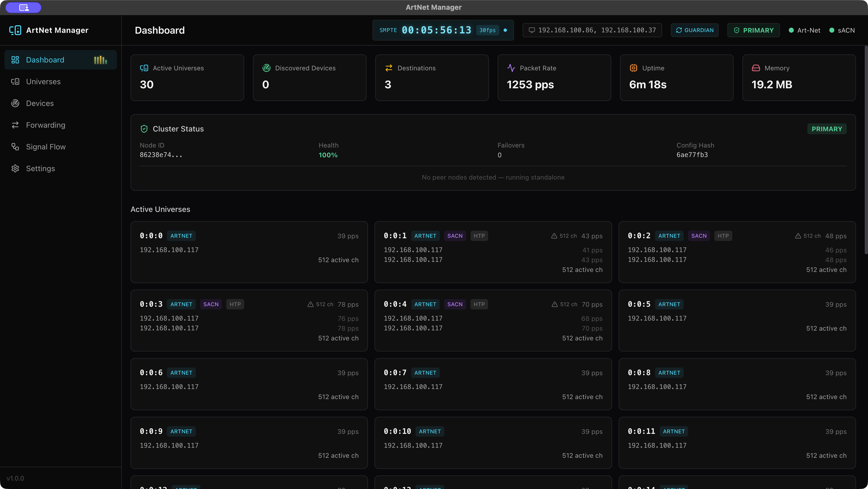Click the Settings gear icon in sidebar
868x489 pixels.
coord(15,169)
